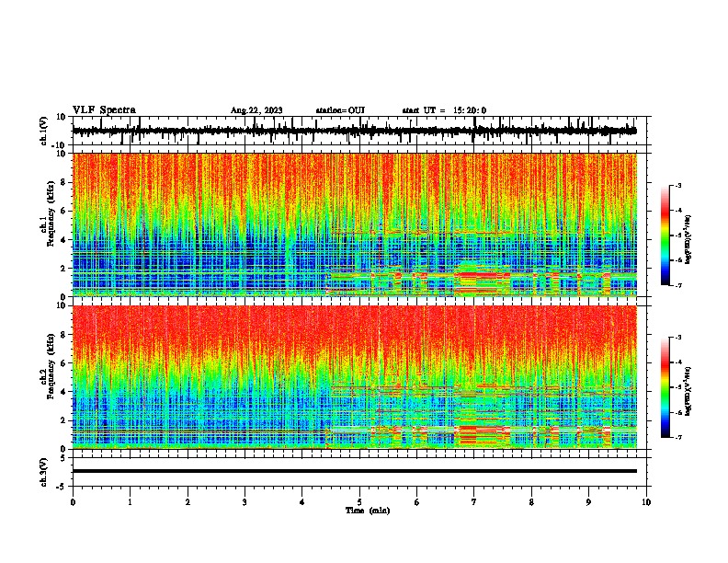728x563 pixels.
Task: Click the "-3" label on ch.2 color bar
Action: click(677, 338)
